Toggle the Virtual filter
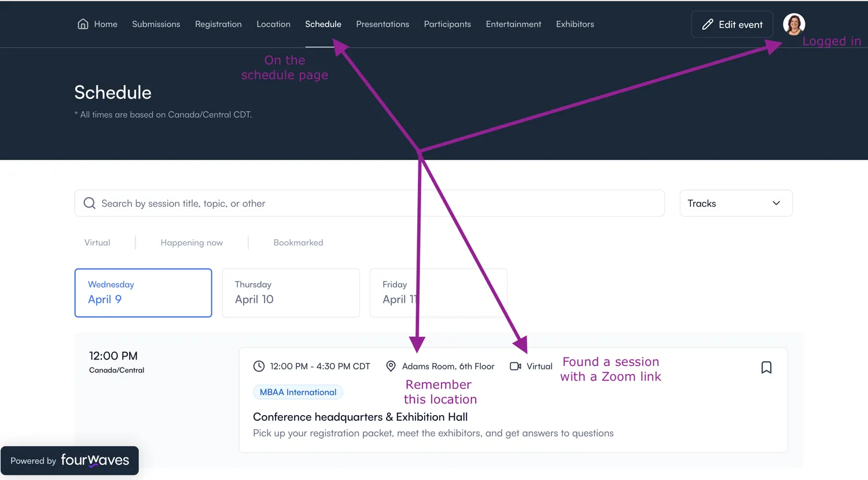 (97, 243)
